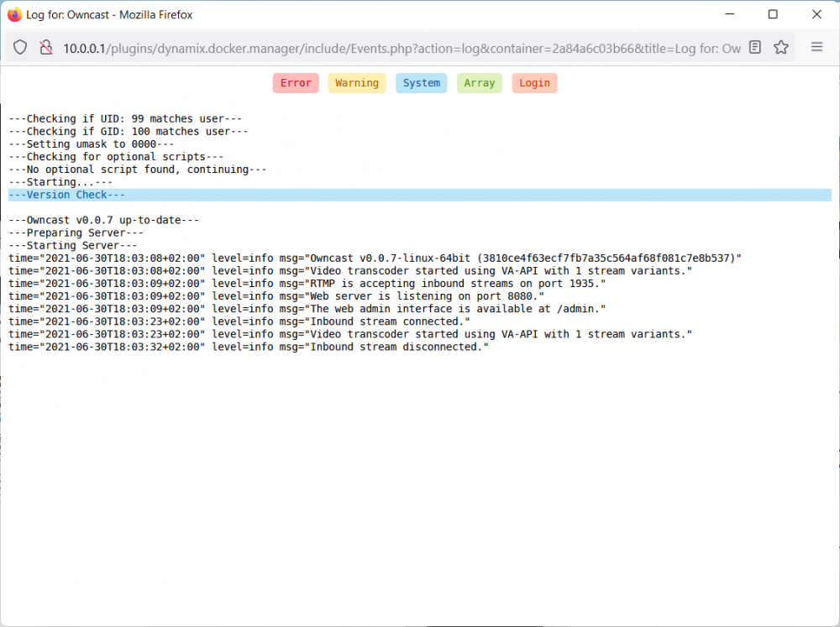Open the insecure connection padlock info
This screenshot has height=627, width=840.
pyautogui.click(x=46, y=48)
